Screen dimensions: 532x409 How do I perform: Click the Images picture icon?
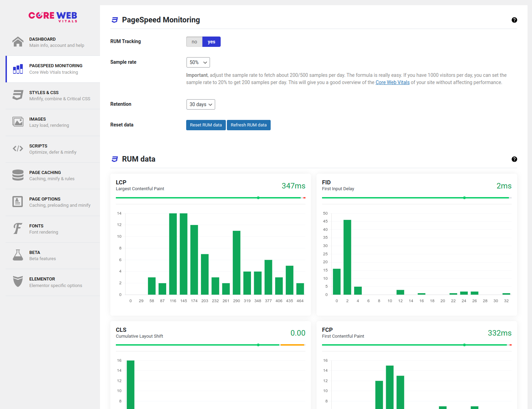pos(18,122)
